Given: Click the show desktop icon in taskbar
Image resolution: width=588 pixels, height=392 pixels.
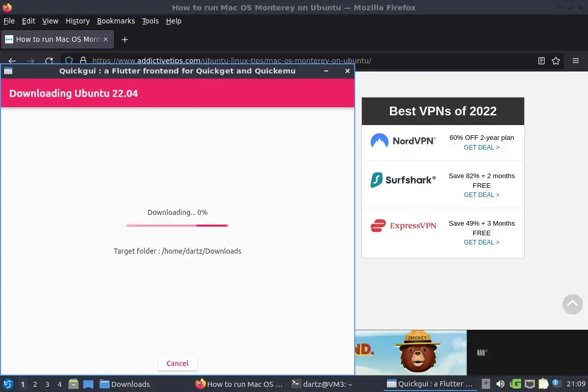Looking at the screenshot, I should (x=88, y=384).
